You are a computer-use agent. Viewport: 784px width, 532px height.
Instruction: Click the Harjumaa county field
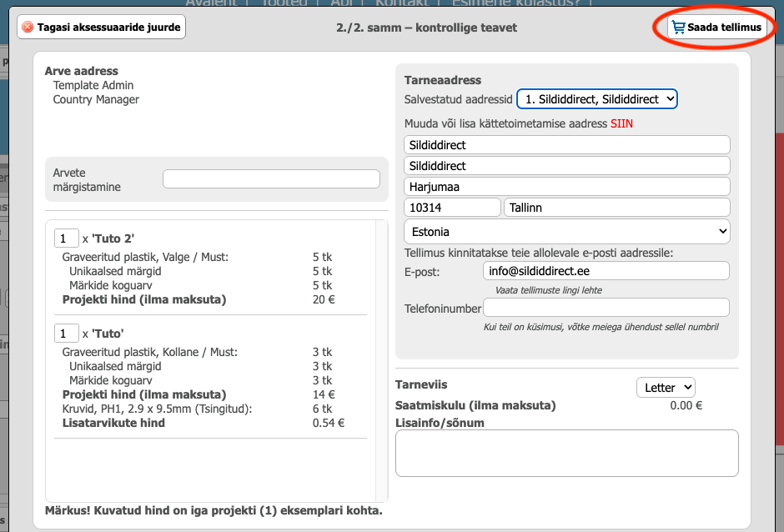[x=566, y=187]
